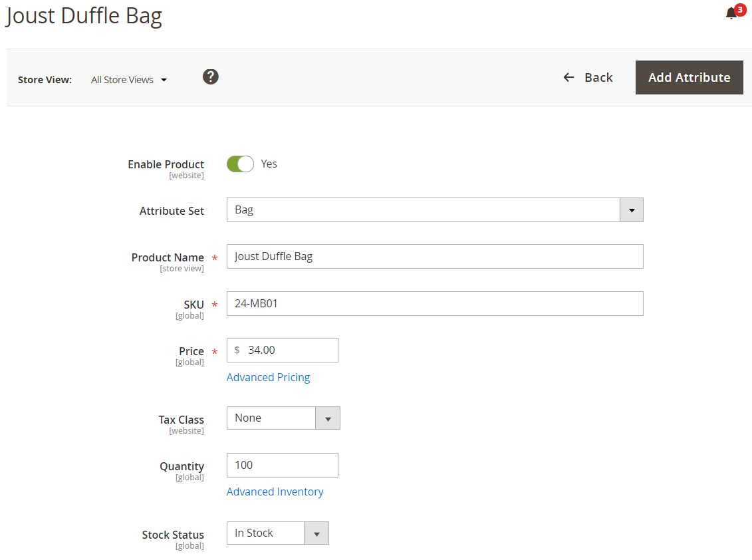Click into the Quantity field
This screenshot has width=752, height=560.
[283, 465]
